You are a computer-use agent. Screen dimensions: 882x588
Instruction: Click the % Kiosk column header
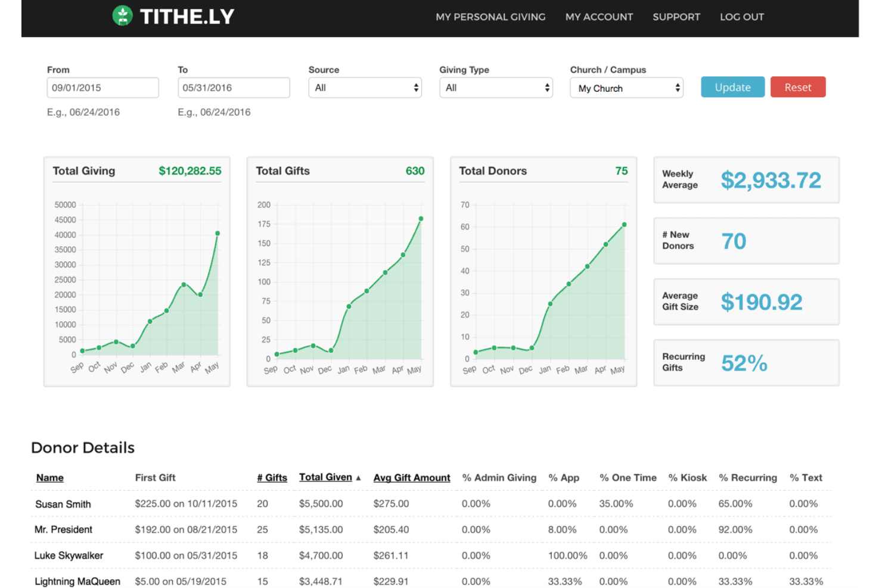click(688, 478)
